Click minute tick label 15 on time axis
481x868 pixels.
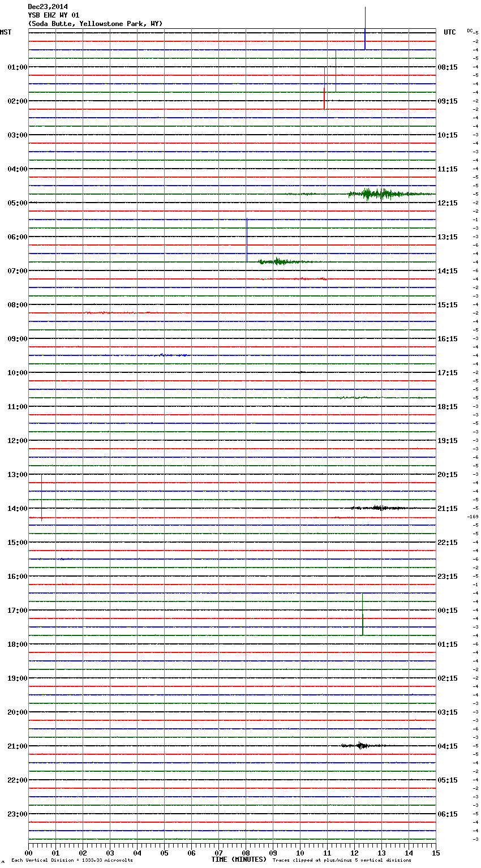(436, 853)
